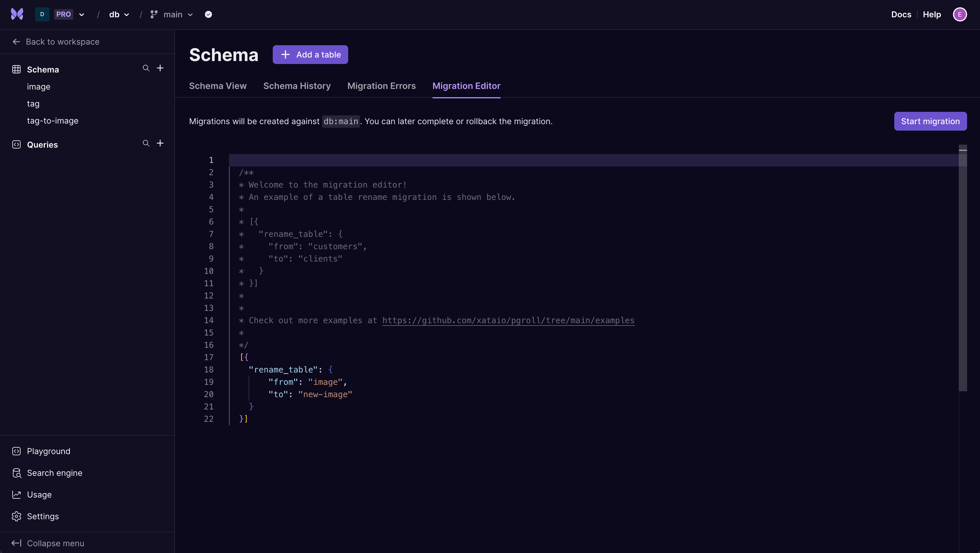
Task: Click the Start migration button
Action: (x=930, y=121)
